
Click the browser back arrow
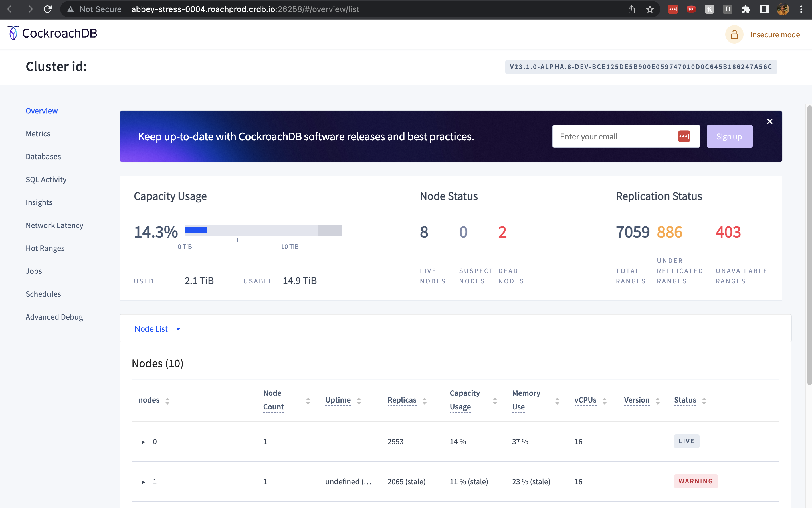pyautogui.click(x=11, y=9)
